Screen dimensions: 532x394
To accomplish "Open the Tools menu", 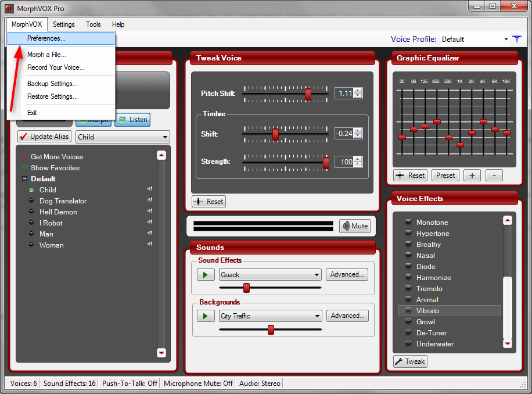I will (94, 24).
